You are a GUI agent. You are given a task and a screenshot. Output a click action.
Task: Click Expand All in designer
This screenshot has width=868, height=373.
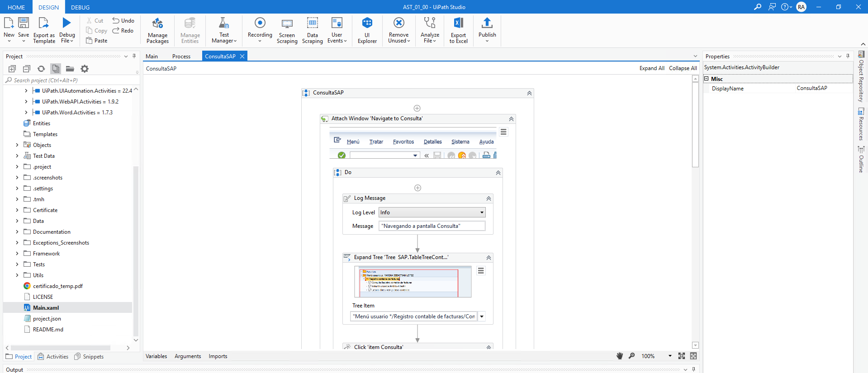coord(651,68)
